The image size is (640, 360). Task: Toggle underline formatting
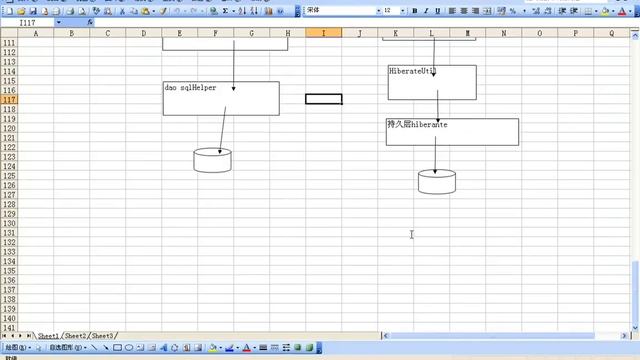tap(438, 11)
